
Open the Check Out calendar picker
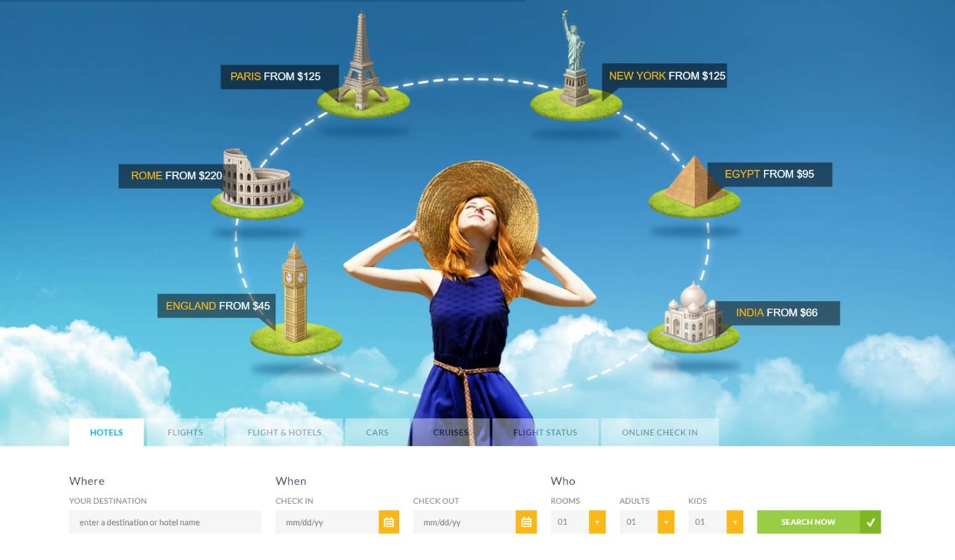pyautogui.click(x=527, y=521)
